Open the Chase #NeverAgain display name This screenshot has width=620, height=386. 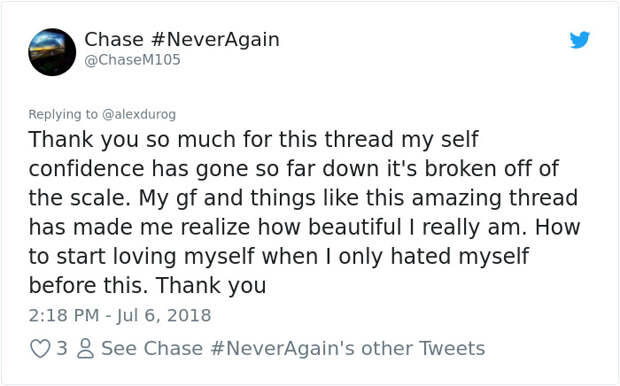[x=182, y=40]
